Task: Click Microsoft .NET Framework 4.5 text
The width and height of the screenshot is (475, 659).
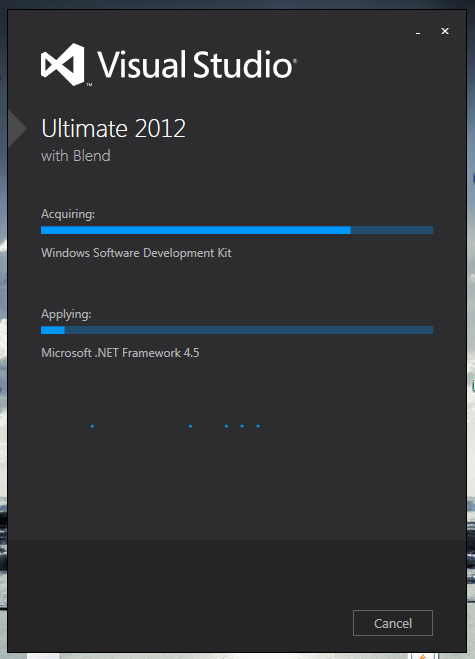Action: [x=120, y=353]
